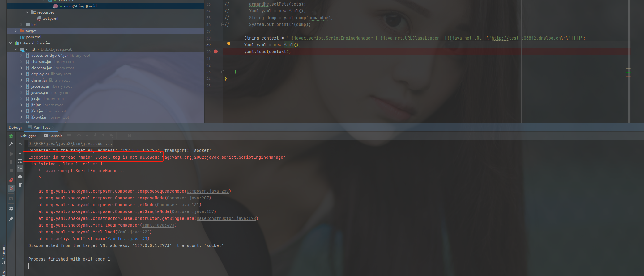Screen dimensions: 644x276
Task: Open the wrench Modify Run Configuration icon
Action: [11, 144]
